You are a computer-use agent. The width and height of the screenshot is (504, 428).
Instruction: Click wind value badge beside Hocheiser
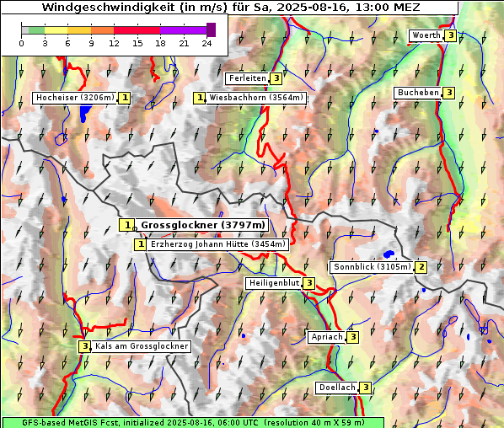tap(125, 98)
